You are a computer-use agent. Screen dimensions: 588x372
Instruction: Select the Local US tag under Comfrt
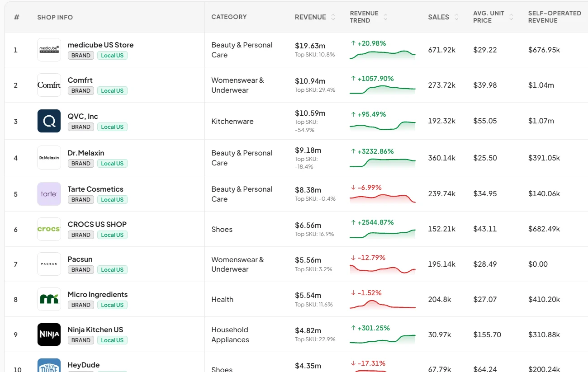point(112,91)
